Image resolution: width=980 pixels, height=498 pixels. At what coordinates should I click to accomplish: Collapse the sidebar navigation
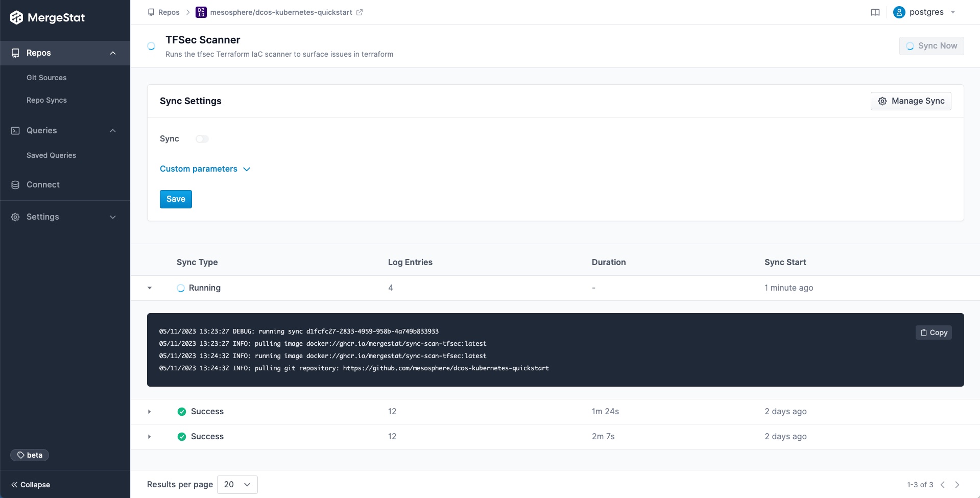pyautogui.click(x=31, y=485)
